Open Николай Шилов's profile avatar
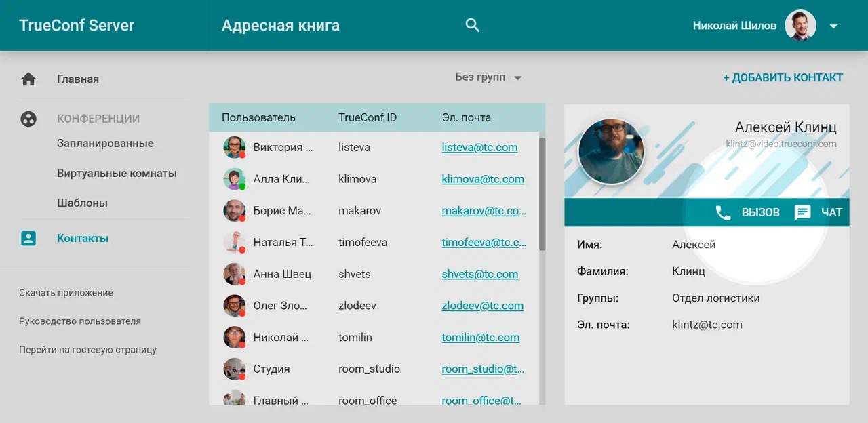 pos(800,26)
